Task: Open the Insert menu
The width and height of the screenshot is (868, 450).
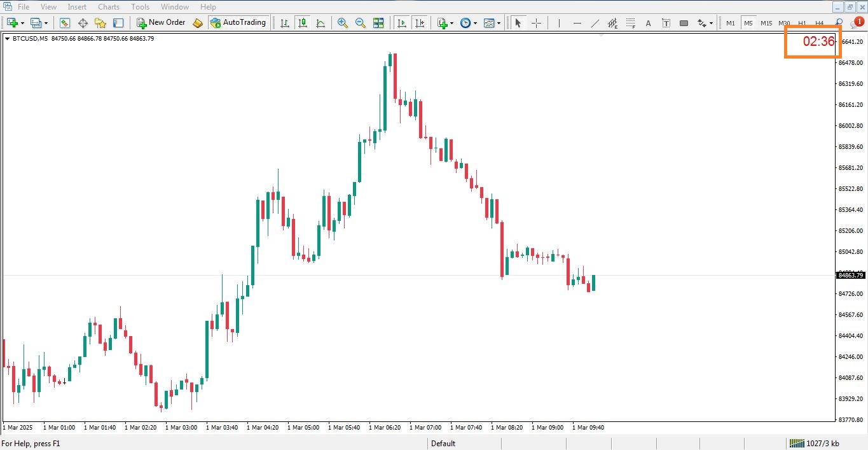Action: 77,7
